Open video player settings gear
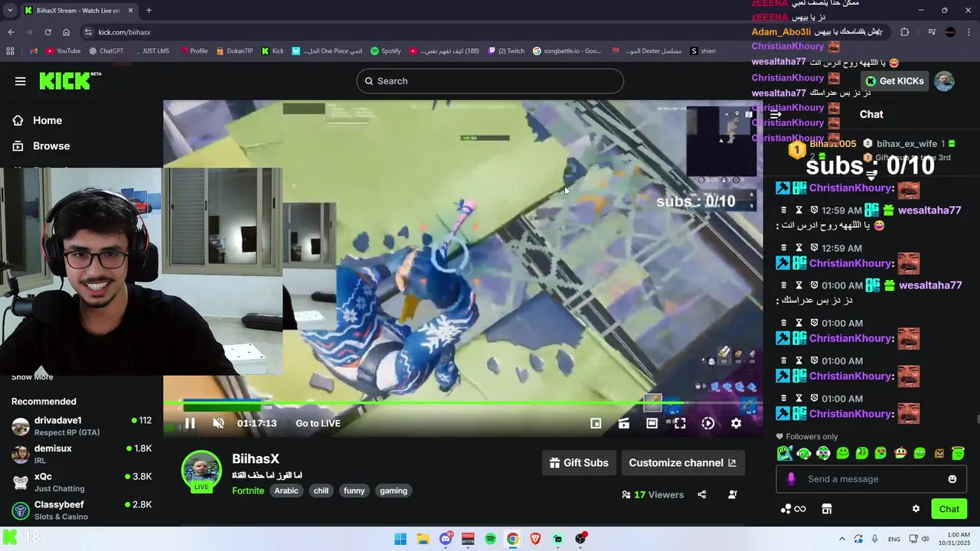The width and height of the screenshot is (980, 551). (736, 423)
